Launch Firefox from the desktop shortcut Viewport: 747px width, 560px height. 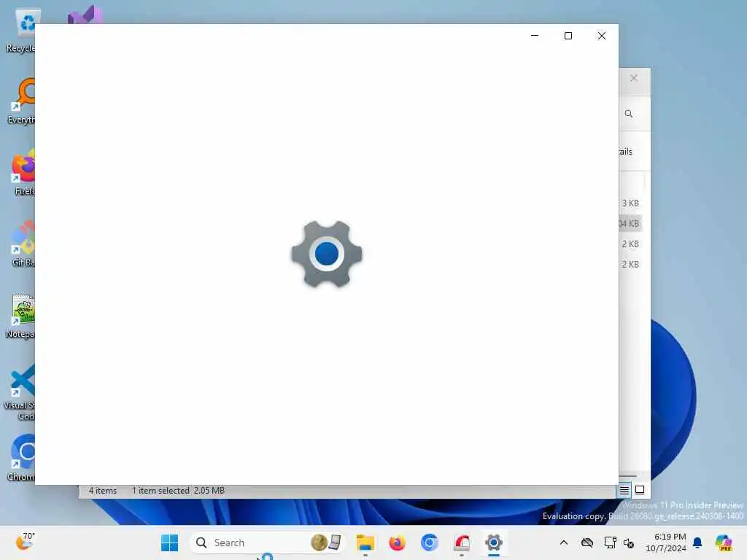[x=23, y=172]
